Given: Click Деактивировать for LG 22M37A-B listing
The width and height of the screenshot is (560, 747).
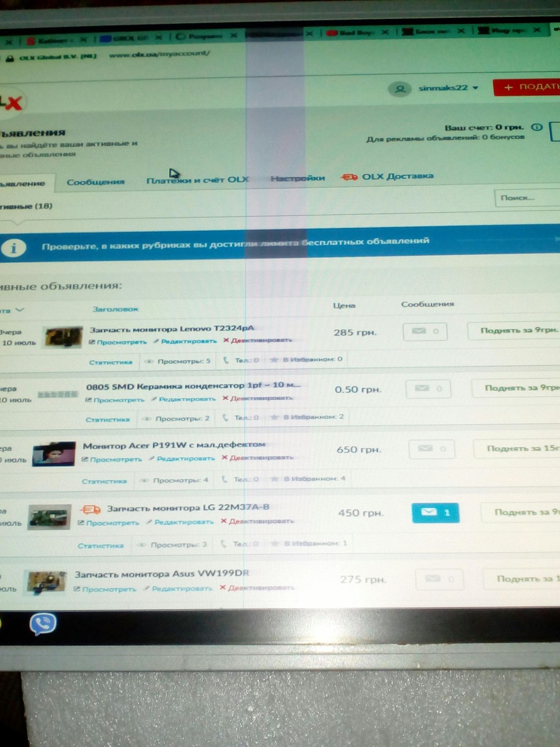Looking at the screenshot, I should coord(257,521).
